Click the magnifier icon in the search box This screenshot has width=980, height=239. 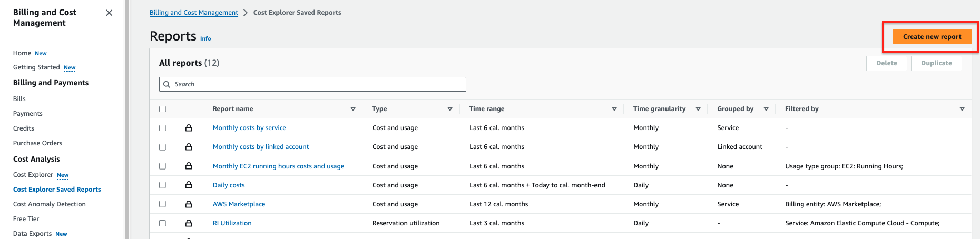point(167,84)
